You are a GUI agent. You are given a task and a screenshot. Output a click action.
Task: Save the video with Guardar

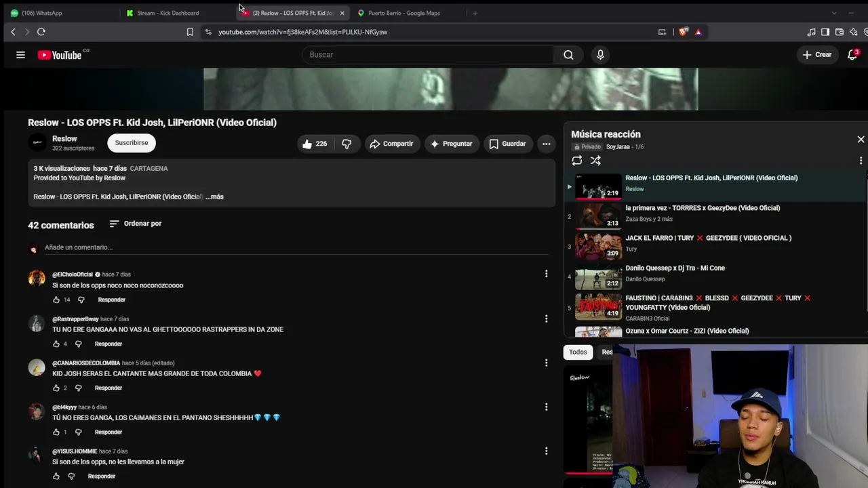(507, 144)
